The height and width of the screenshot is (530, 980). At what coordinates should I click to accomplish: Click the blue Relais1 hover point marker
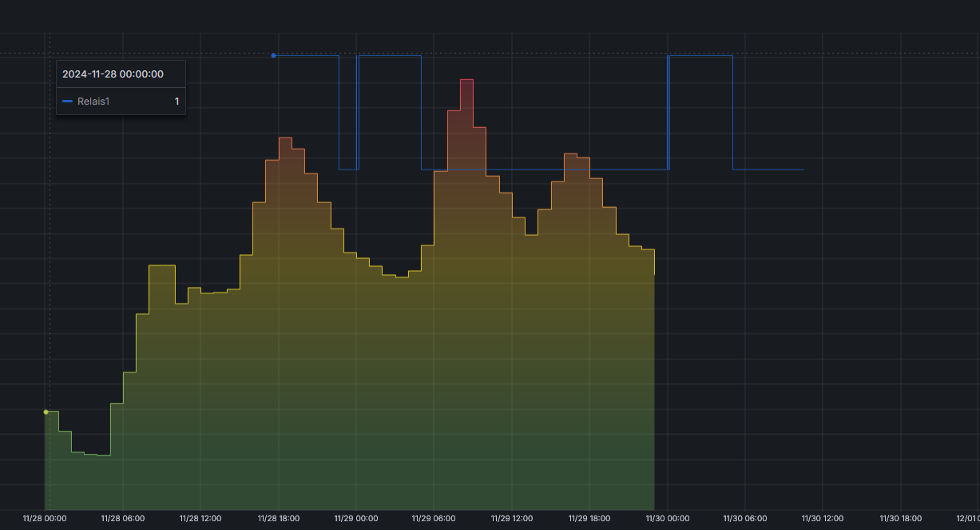[x=273, y=55]
